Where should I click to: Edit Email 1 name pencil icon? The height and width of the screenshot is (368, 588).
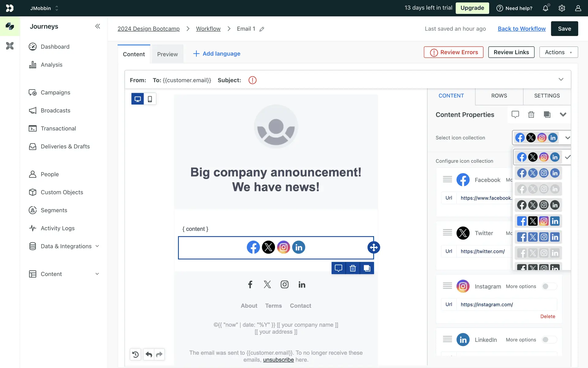[262, 29]
